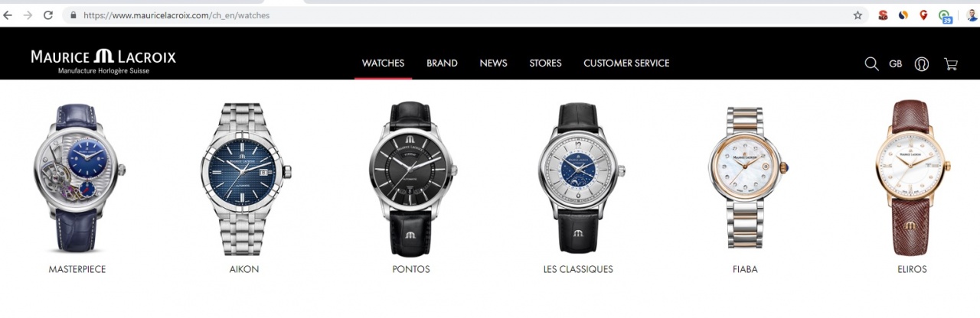Open the LES CLASSIQUES collection link
The height and width of the screenshot is (318, 980).
tap(578, 269)
